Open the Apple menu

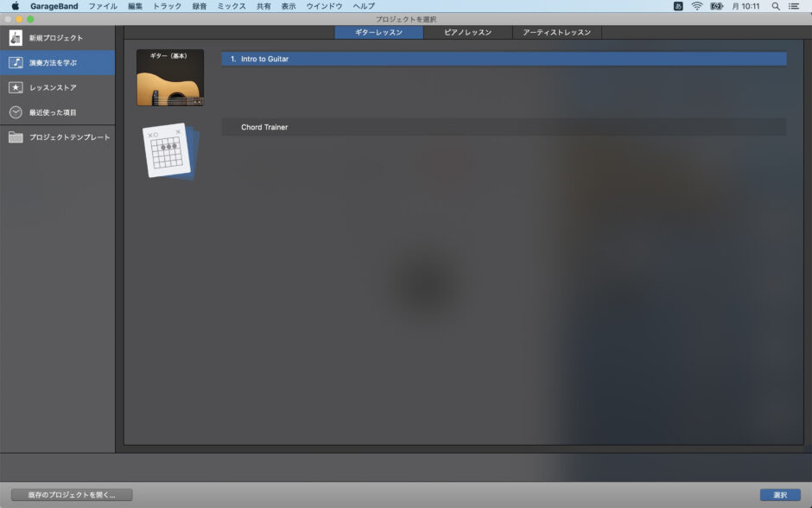coord(15,6)
